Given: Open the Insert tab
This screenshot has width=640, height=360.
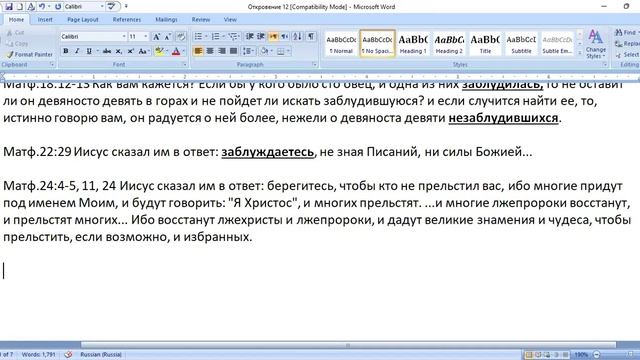Looking at the screenshot, I should (x=45, y=20).
